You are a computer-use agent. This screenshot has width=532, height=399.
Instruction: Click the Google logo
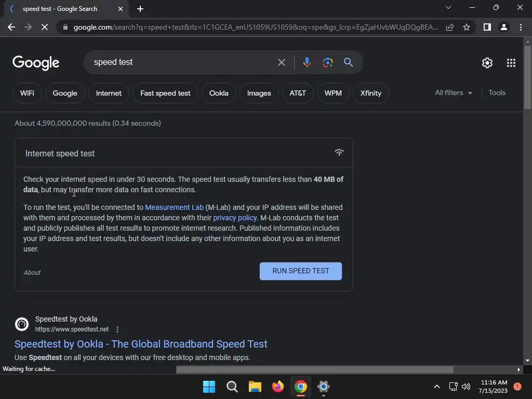[x=36, y=63]
